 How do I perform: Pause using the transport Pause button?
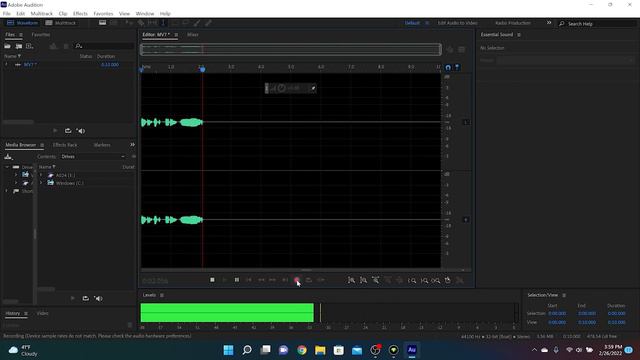pyautogui.click(x=237, y=280)
